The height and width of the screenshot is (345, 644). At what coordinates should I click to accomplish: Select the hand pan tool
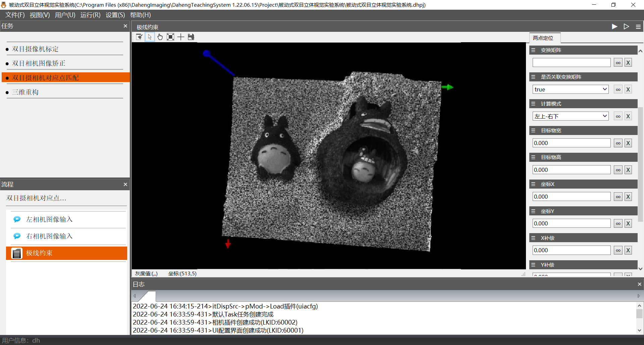click(x=160, y=37)
